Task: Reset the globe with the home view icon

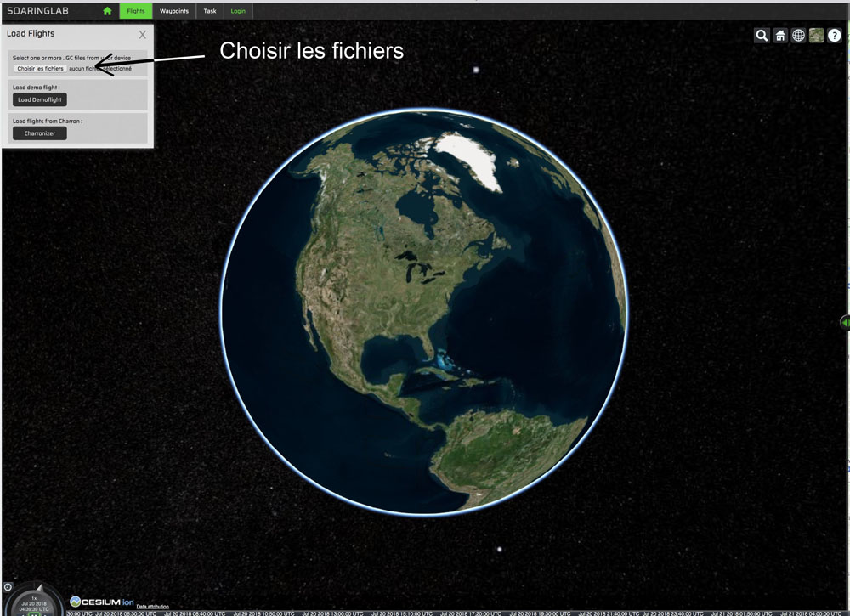Action: click(x=780, y=36)
